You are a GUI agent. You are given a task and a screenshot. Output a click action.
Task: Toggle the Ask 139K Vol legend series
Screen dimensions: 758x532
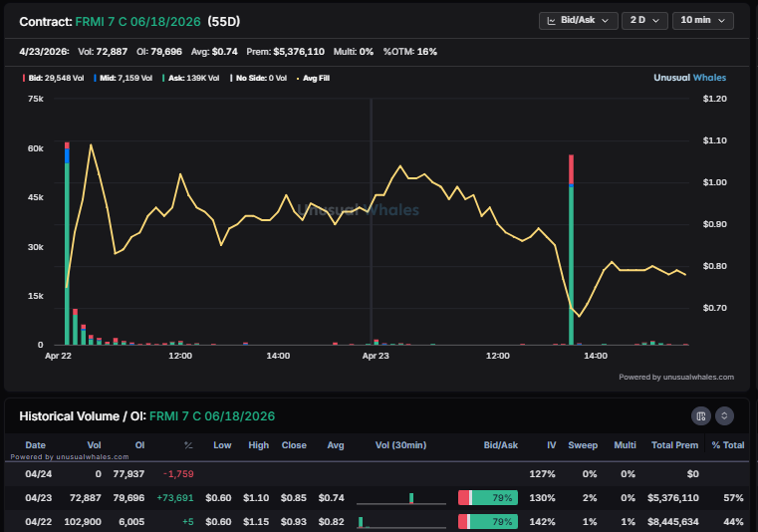click(x=191, y=78)
